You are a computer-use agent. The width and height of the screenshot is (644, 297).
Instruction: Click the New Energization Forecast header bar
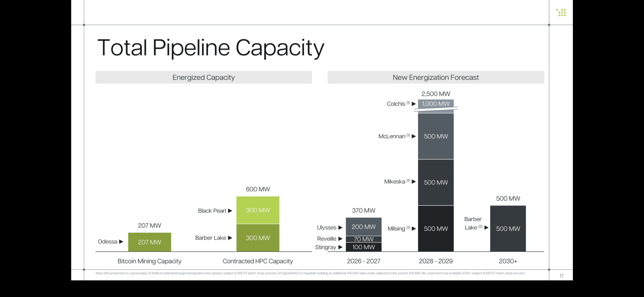[x=436, y=77]
